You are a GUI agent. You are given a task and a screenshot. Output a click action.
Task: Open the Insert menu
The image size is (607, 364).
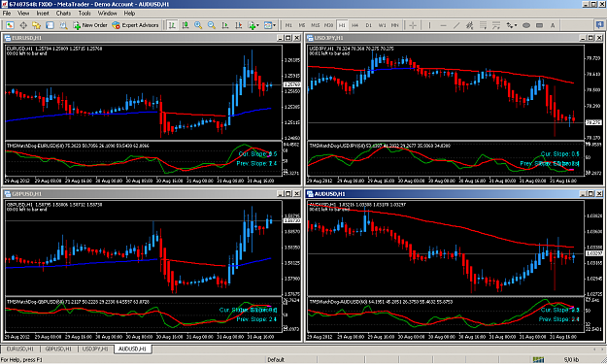(x=43, y=14)
